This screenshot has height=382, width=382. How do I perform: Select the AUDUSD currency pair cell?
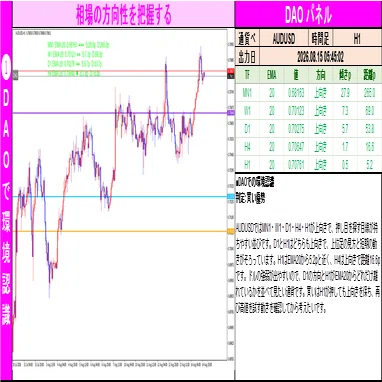(x=284, y=39)
